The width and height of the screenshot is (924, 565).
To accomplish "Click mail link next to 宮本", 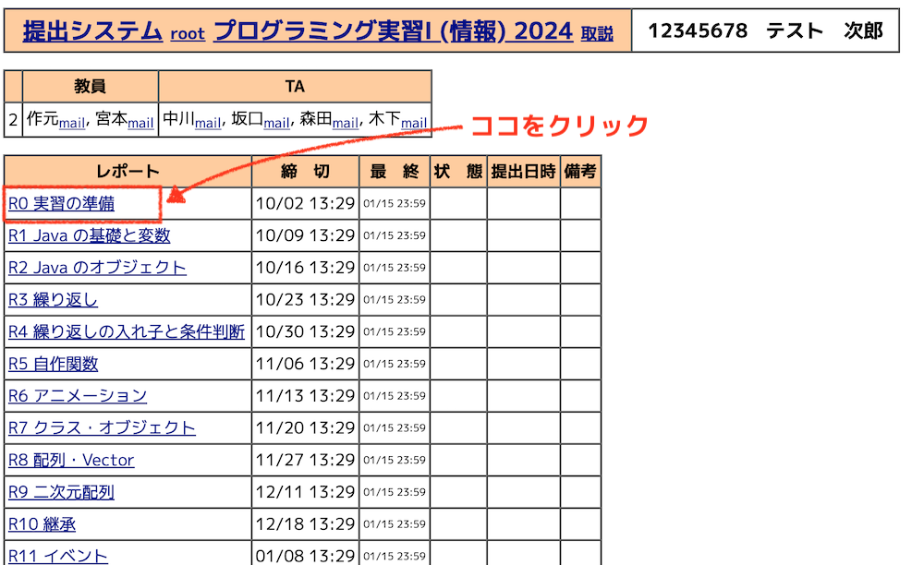I will coord(140,123).
